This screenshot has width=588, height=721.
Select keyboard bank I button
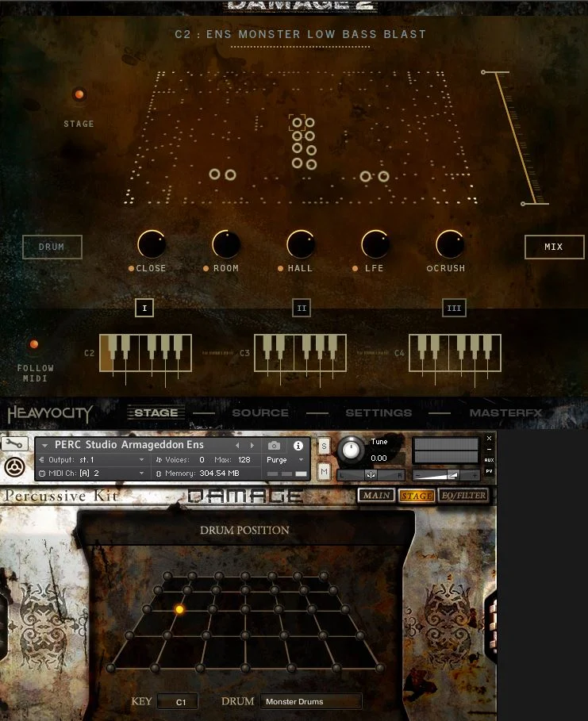pyautogui.click(x=144, y=308)
